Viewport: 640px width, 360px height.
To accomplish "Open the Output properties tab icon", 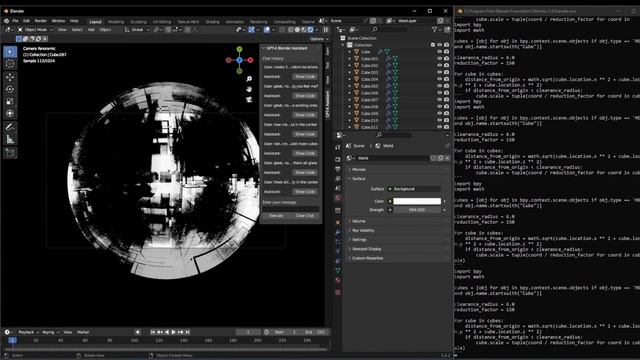I will [338, 169].
